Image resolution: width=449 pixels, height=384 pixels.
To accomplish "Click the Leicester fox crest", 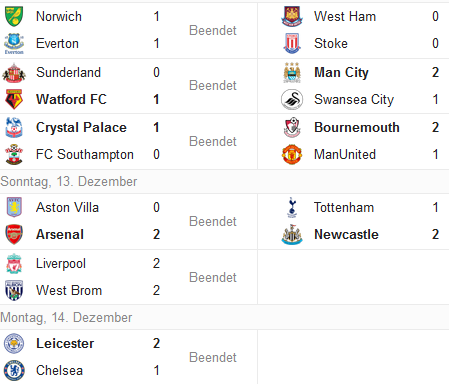I will pyautogui.click(x=14, y=343).
